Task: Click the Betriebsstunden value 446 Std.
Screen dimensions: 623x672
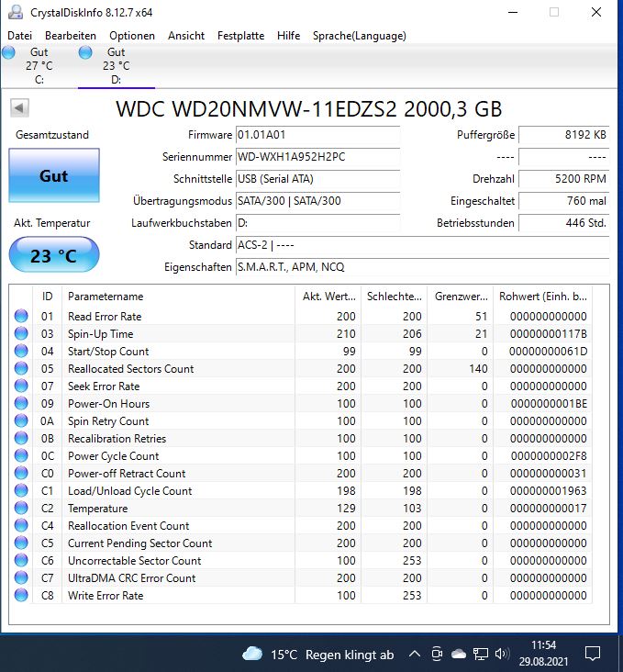Action: coord(564,223)
